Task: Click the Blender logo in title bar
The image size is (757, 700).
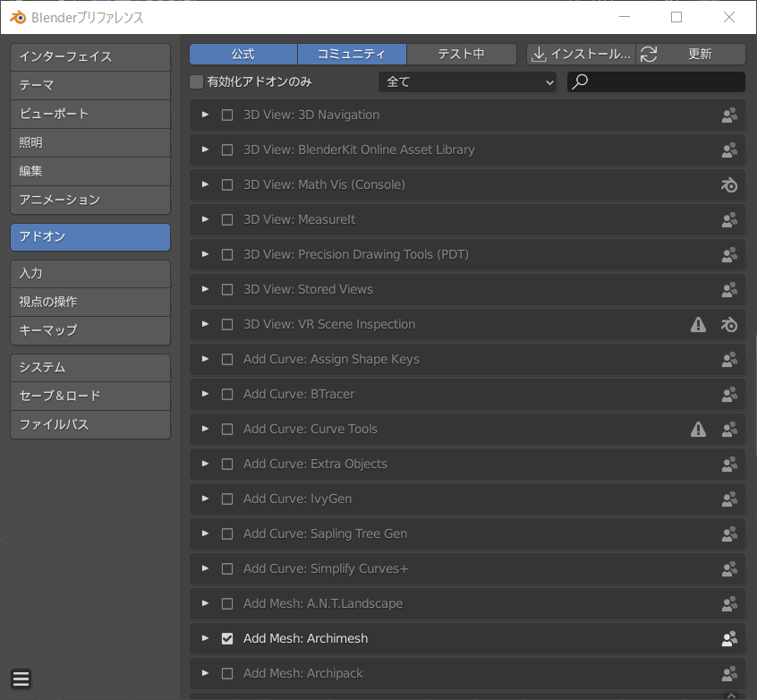Action: coord(18,17)
